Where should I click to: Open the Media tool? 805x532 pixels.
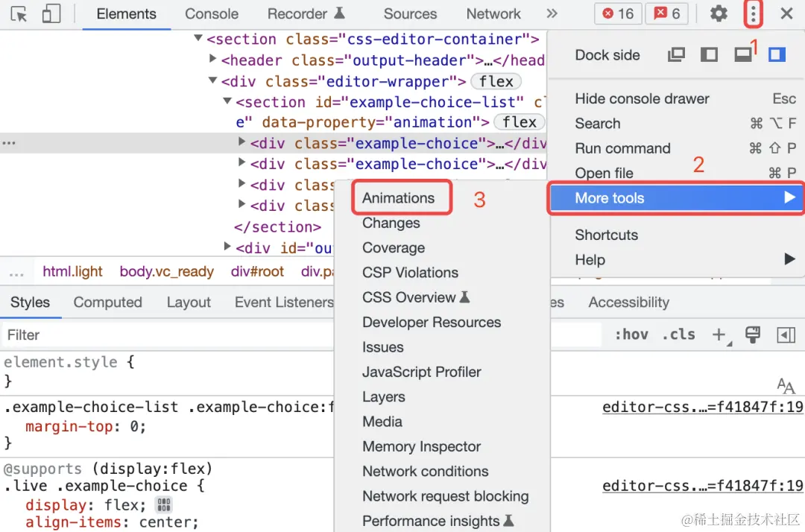(382, 422)
